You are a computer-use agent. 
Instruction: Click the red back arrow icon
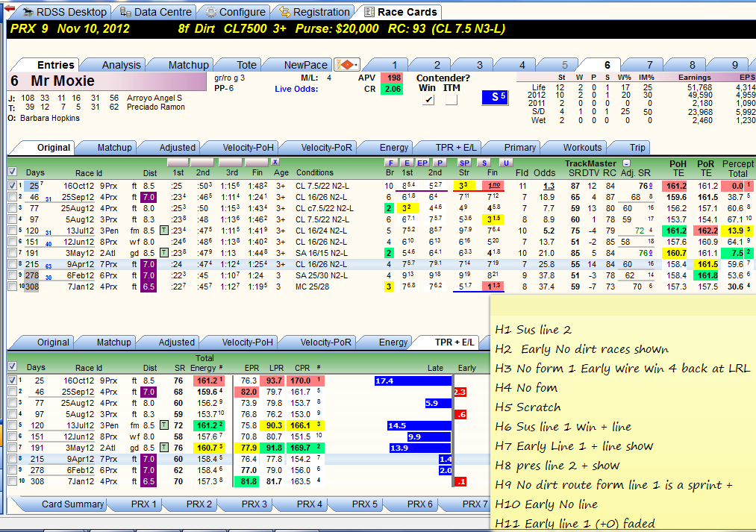pos(9,7)
